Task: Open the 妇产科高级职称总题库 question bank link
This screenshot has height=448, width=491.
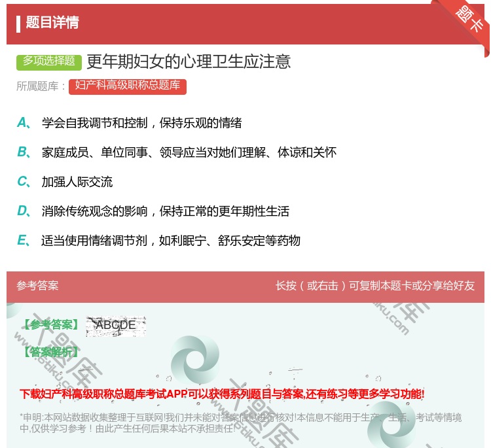Action: pyautogui.click(x=128, y=86)
